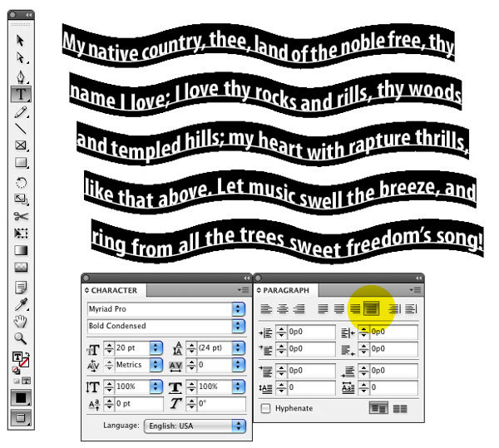Image resolution: width=499 pixels, height=448 pixels.
Task: Select the Line tool
Action: [20, 129]
